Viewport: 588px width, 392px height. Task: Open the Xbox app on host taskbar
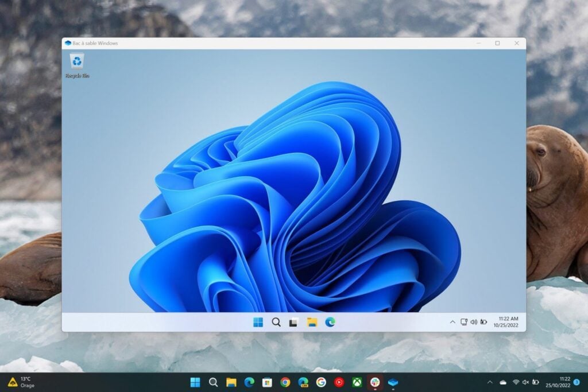coord(357,382)
